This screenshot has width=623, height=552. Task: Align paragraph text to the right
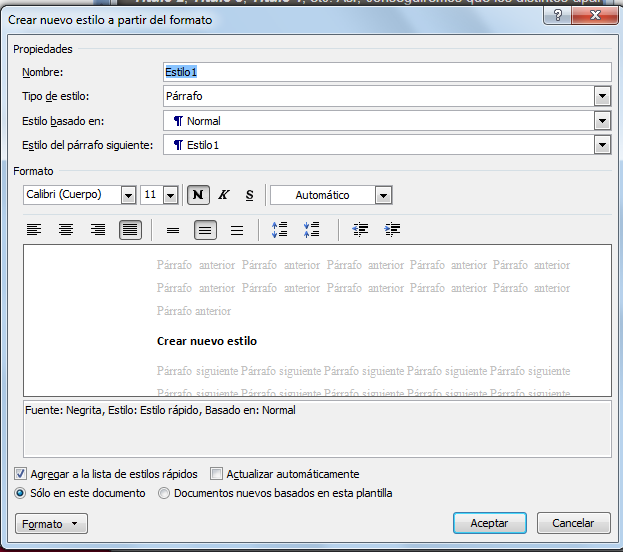pyautogui.click(x=98, y=230)
